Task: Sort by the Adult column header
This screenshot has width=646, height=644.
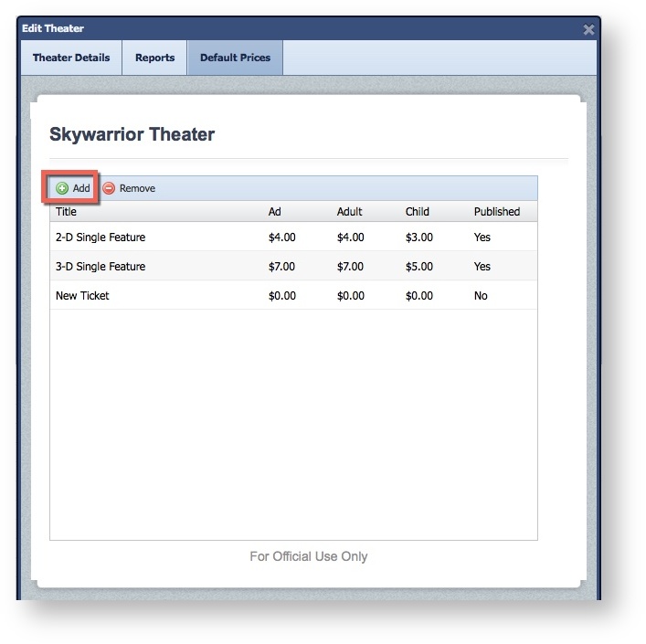Action: 349,212
